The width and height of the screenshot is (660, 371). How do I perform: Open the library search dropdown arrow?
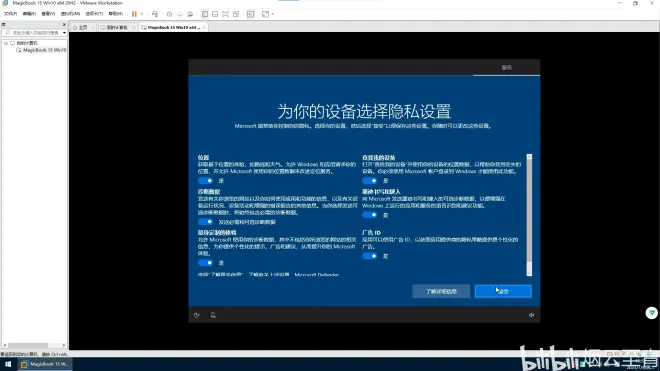click(x=64, y=32)
